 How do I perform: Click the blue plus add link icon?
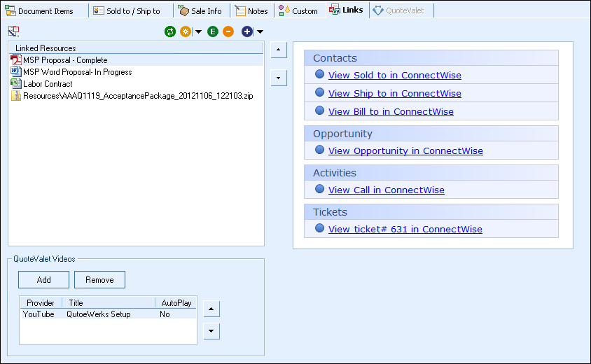coord(247,31)
